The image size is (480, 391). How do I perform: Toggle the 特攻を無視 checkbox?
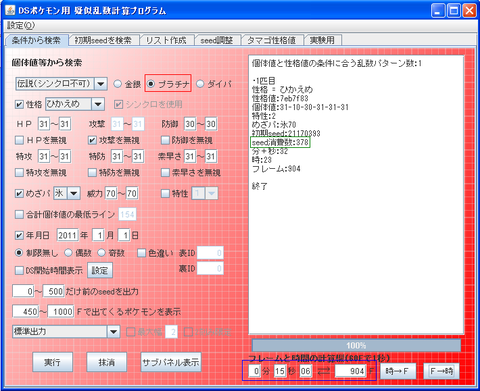(x=19, y=173)
